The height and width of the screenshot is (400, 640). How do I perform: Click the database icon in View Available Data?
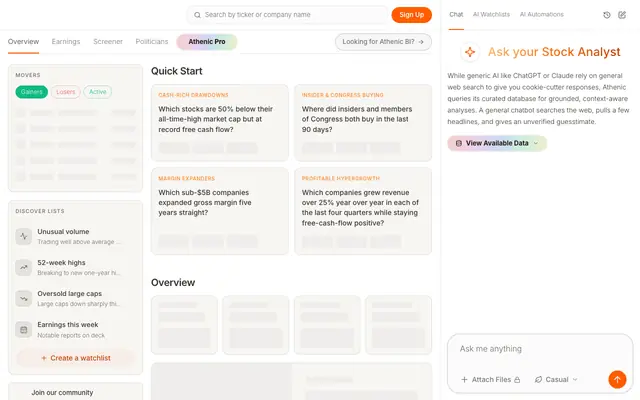click(458, 143)
